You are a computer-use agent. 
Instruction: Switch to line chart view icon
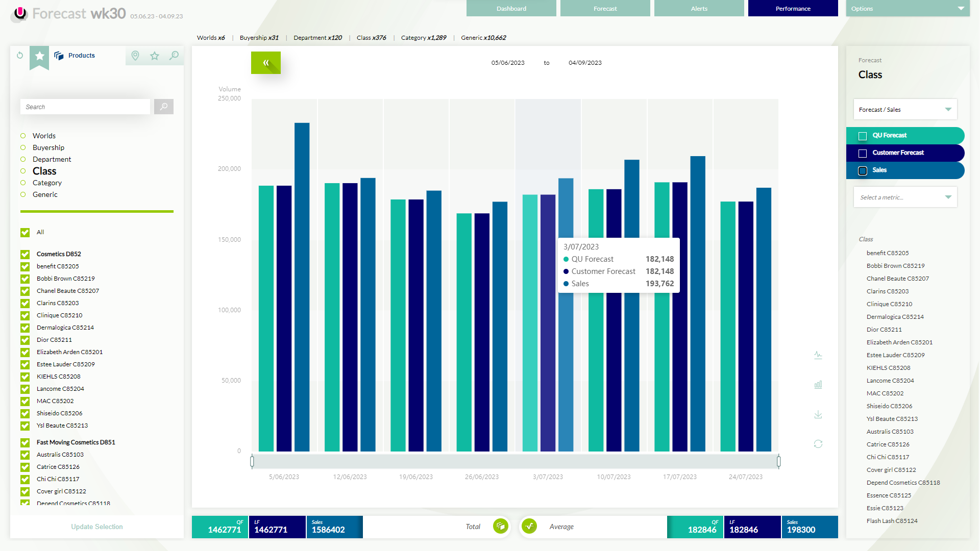tap(818, 355)
